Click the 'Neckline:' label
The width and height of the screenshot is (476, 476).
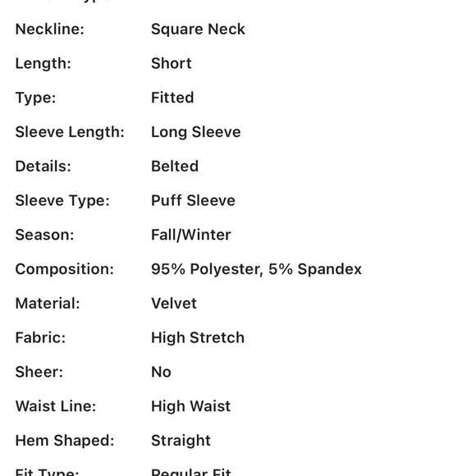tap(50, 30)
